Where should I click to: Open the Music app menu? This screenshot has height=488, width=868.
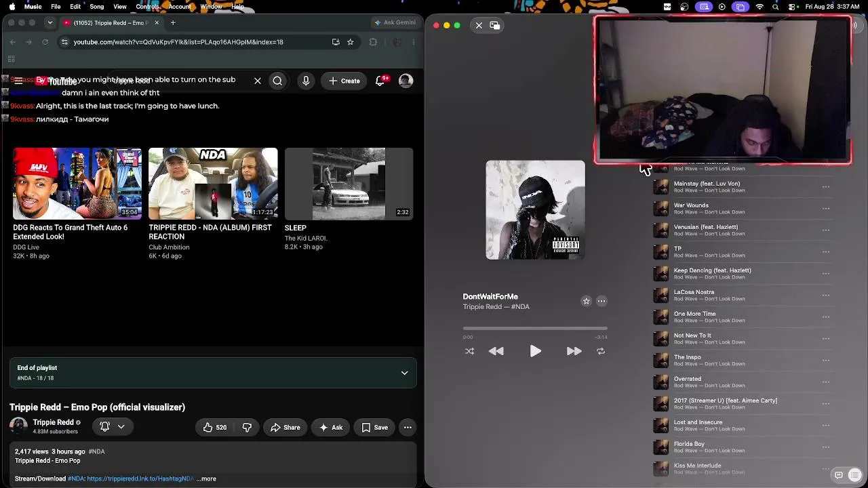coord(33,7)
